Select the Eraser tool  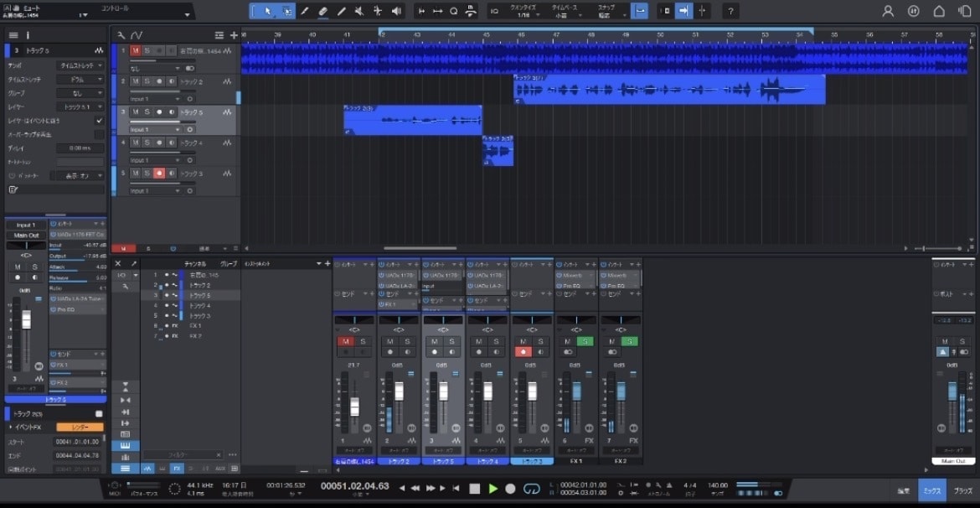[323, 11]
